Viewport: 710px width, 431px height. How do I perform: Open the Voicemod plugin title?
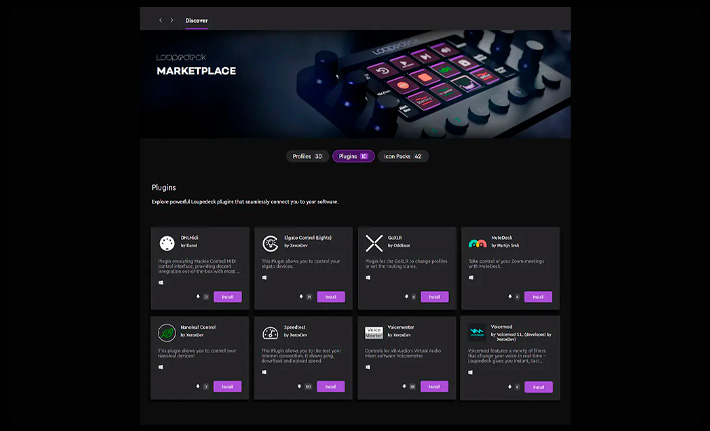pos(502,326)
